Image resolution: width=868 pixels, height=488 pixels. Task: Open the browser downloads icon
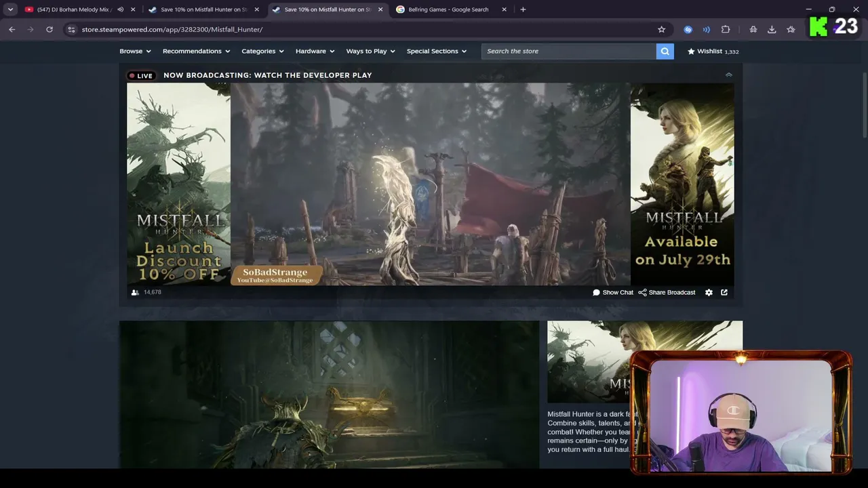(772, 29)
